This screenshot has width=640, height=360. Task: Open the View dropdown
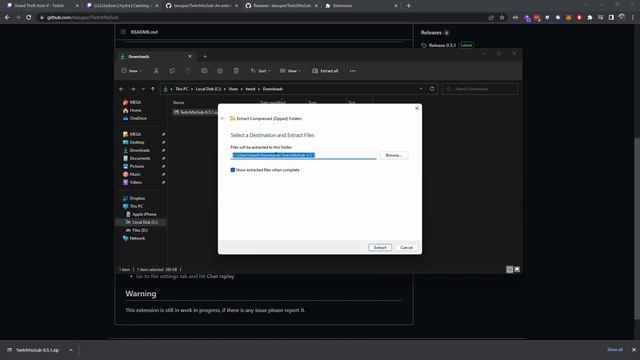coord(290,71)
